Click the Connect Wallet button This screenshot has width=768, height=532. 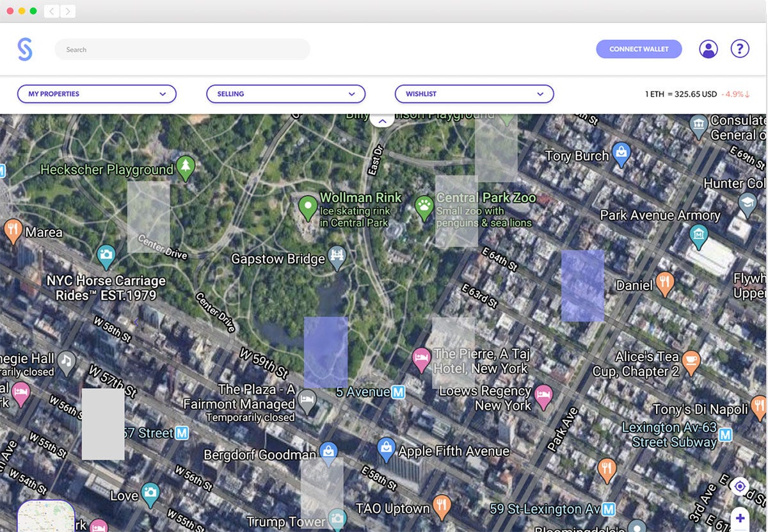(639, 49)
